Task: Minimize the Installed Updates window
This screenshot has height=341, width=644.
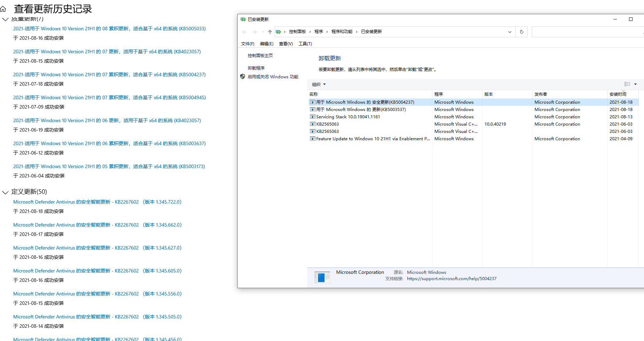Action: 615,19
